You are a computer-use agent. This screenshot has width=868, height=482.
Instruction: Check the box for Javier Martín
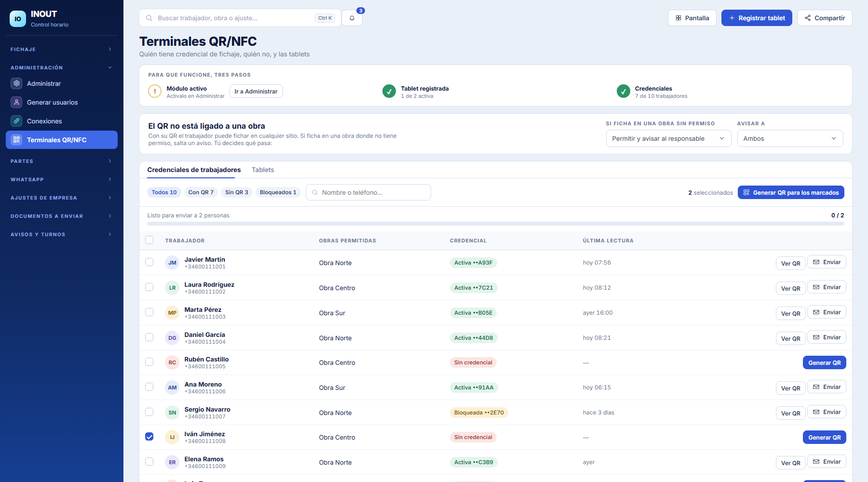pyautogui.click(x=149, y=262)
